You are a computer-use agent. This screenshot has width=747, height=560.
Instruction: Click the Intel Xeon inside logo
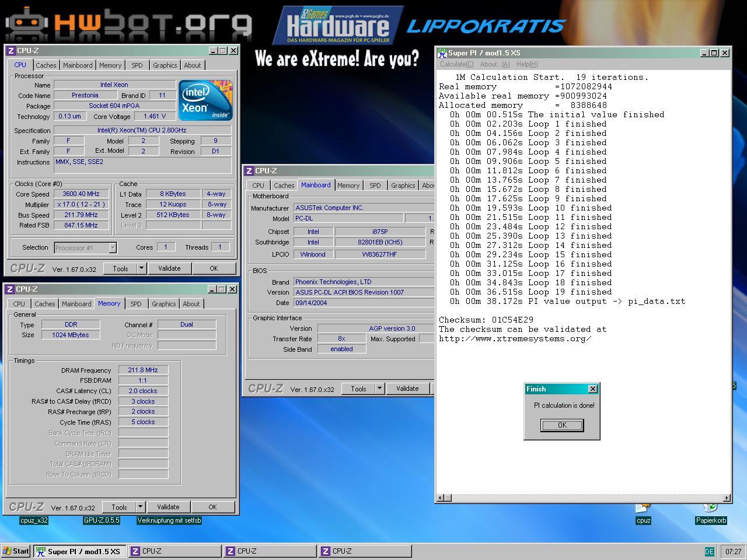[205, 100]
